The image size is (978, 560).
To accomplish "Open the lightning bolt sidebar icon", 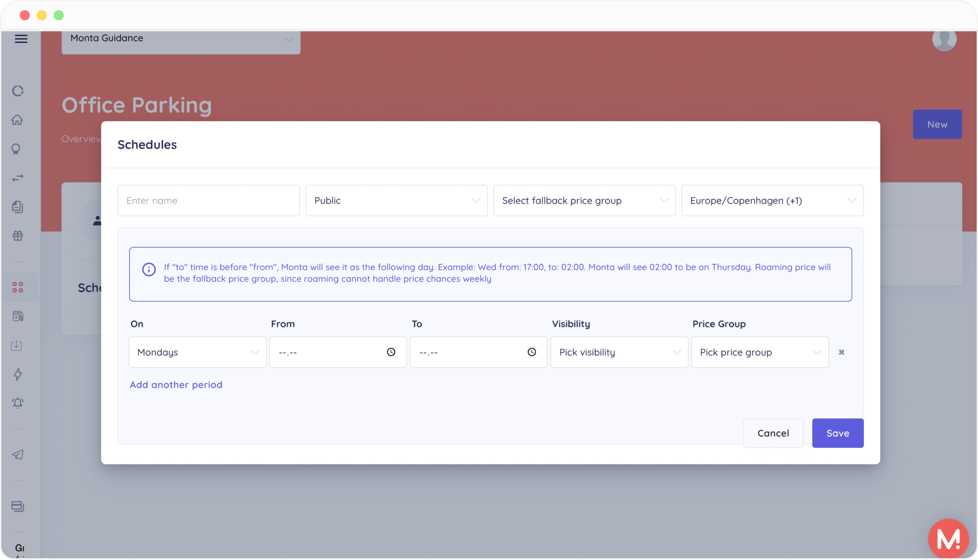I will click(18, 374).
